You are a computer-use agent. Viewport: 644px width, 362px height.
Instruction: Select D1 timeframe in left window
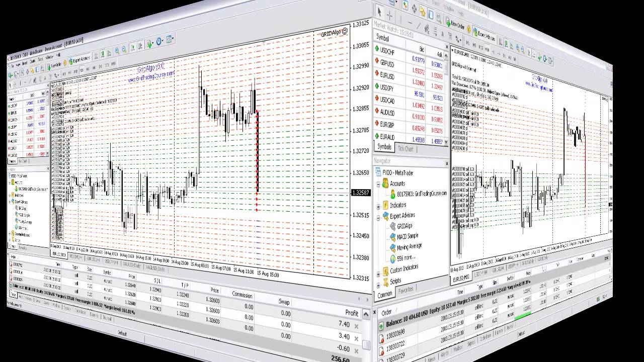click(x=100, y=66)
